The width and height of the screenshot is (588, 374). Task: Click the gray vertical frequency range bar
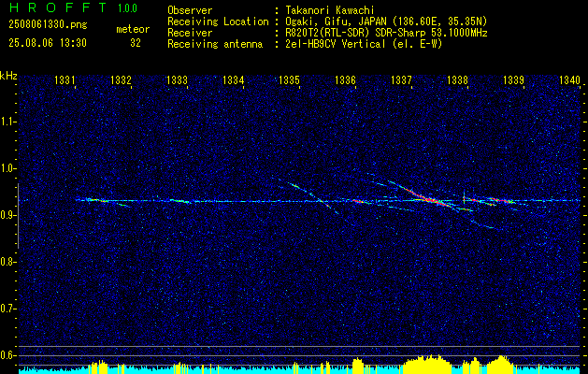click(18, 216)
